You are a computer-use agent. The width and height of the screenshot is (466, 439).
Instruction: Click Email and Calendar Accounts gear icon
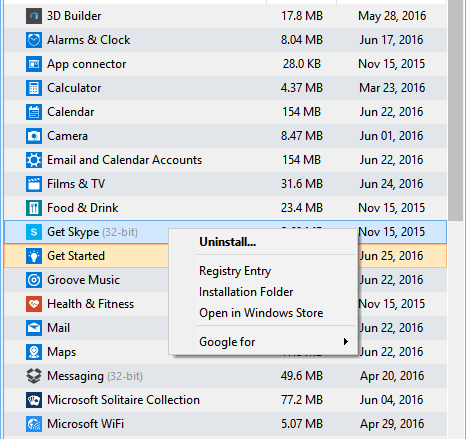tap(34, 160)
